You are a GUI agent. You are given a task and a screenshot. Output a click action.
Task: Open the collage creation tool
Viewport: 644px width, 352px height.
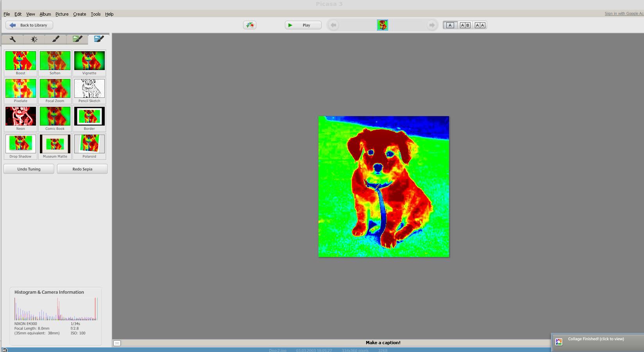point(250,25)
